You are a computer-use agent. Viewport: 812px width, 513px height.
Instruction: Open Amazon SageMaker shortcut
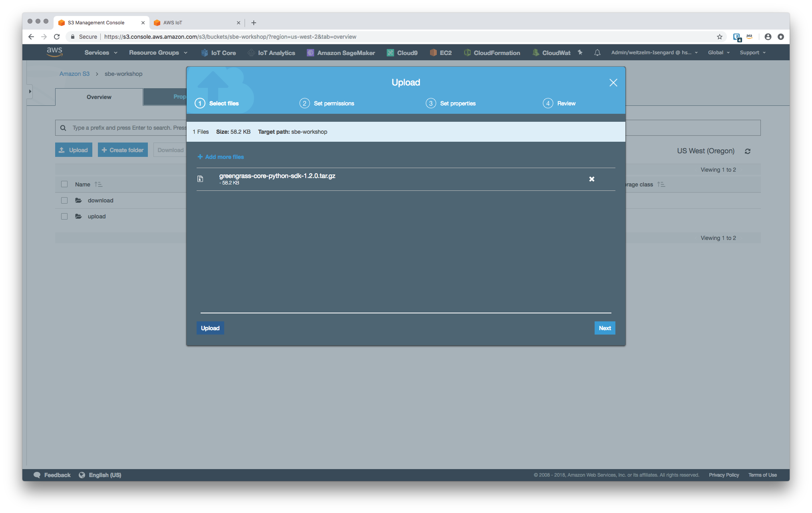click(341, 53)
